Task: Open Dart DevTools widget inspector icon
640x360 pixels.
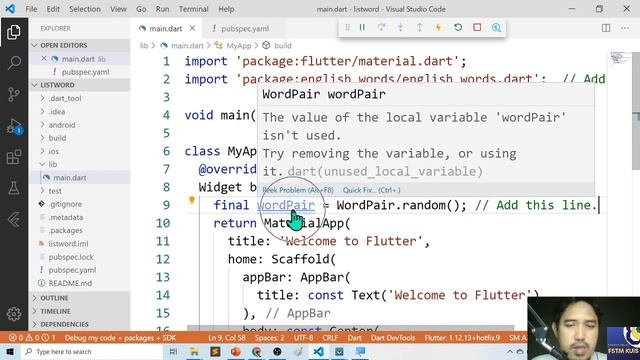Action: pyautogui.click(x=496, y=27)
